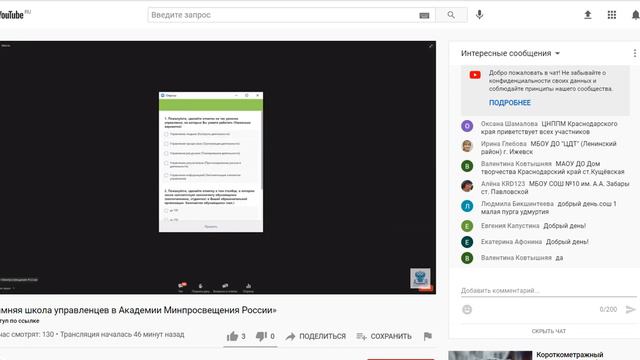Toggle second poll checkbox in the video
The image size is (640, 360).
[166, 144]
